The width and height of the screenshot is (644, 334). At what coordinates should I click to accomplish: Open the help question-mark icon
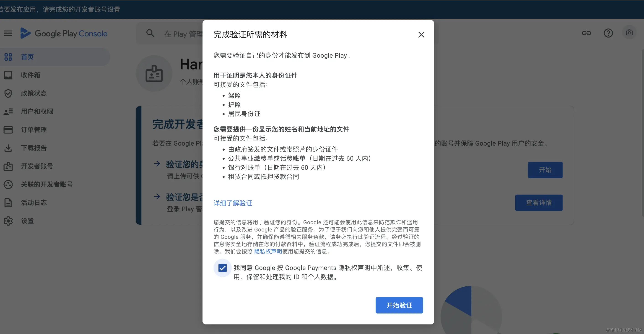click(608, 33)
